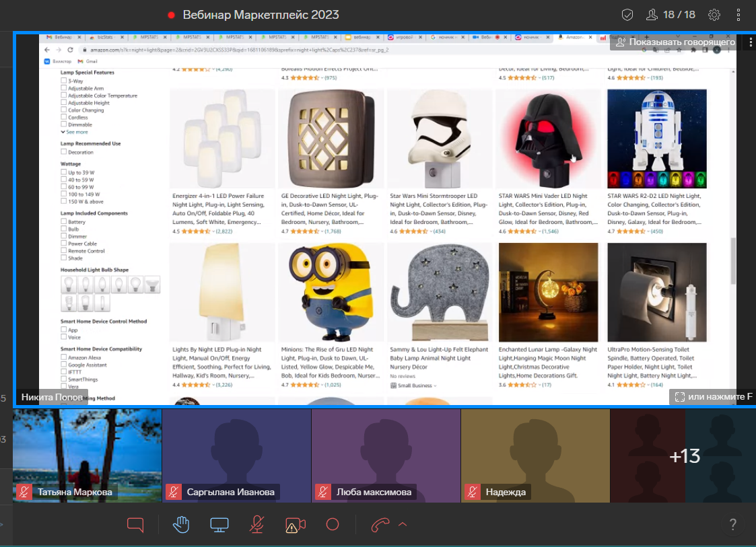Screen dimensions: 756x547
Task: Check Color Changing filter
Action: (x=64, y=110)
